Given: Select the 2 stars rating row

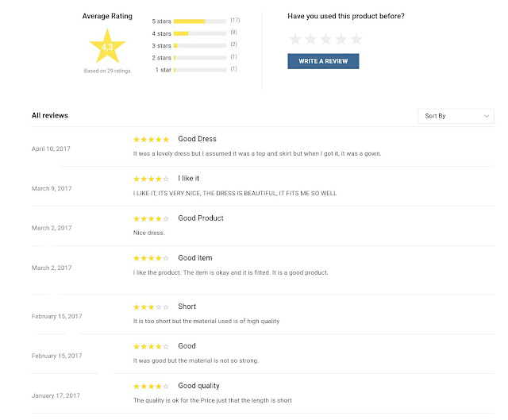Looking at the screenshot, I should (x=194, y=58).
